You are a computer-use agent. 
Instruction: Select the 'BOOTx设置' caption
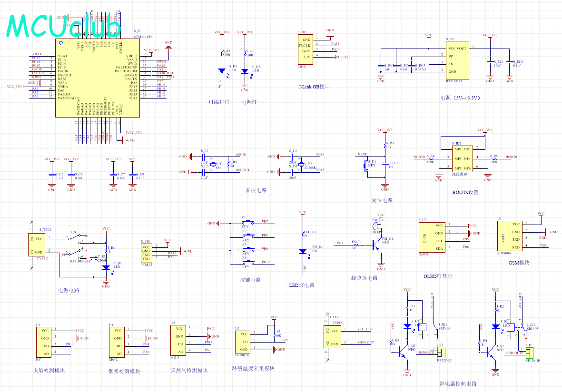[x=465, y=192]
